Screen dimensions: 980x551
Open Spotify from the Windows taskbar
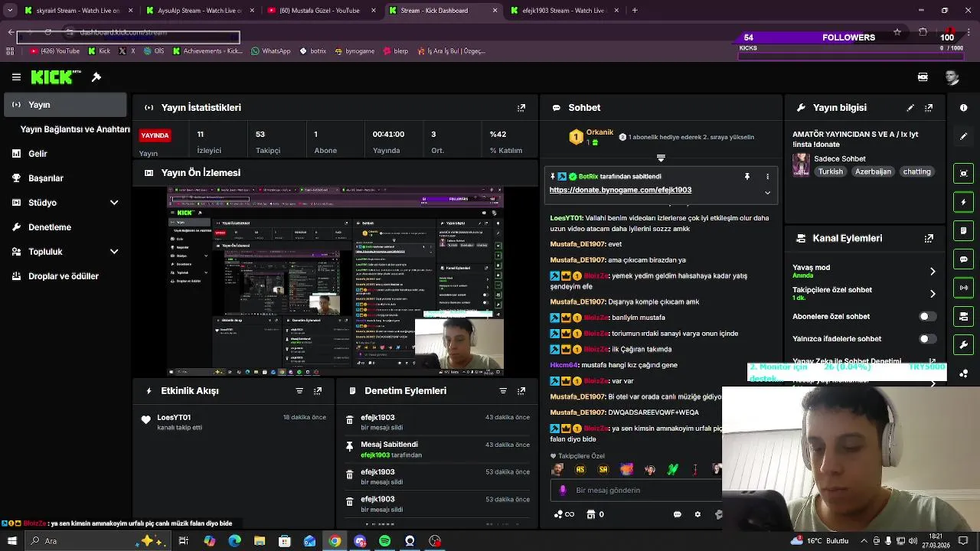point(385,541)
